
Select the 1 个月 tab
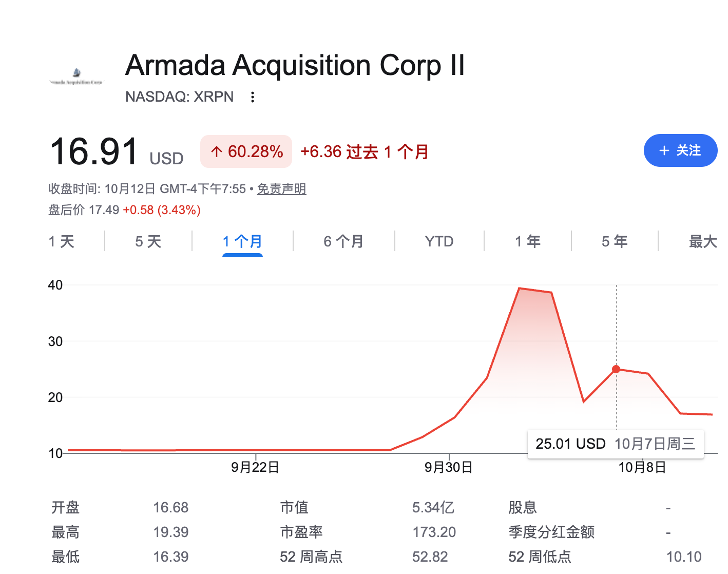point(242,241)
